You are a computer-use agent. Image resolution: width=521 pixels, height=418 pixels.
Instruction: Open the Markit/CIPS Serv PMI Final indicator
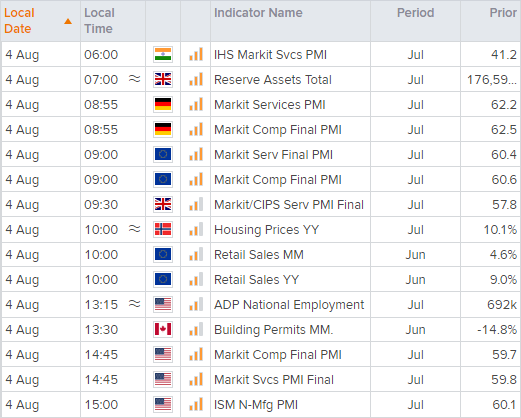(289, 204)
